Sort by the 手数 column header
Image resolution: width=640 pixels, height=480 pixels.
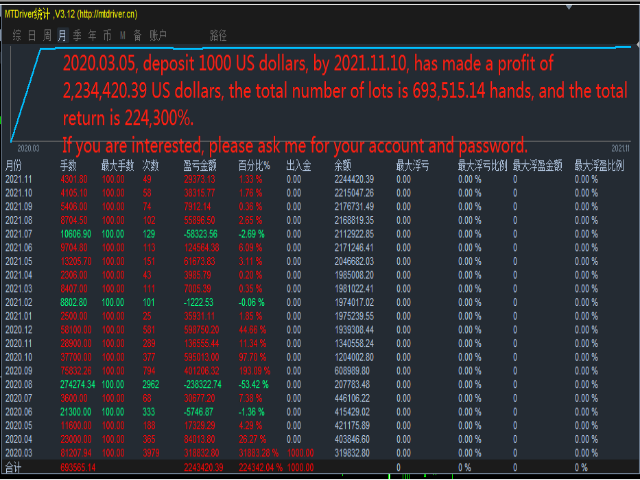point(69,166)
